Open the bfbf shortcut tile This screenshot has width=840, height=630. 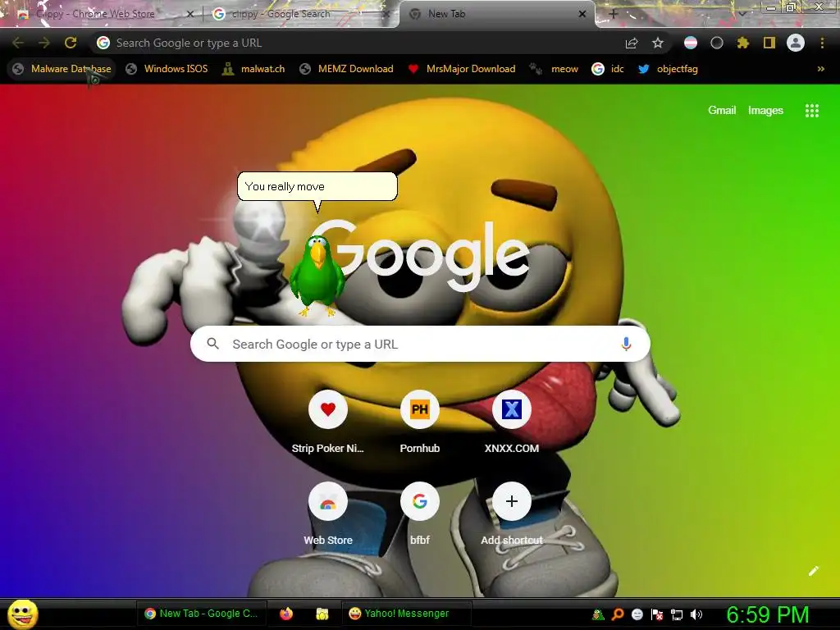point(420,514)
